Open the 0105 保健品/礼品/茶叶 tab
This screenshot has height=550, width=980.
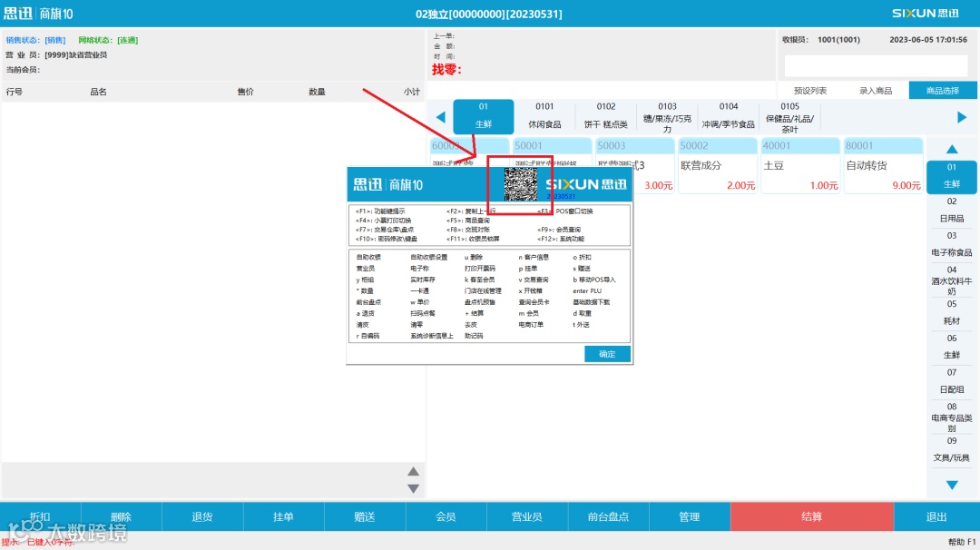[789, 116]
